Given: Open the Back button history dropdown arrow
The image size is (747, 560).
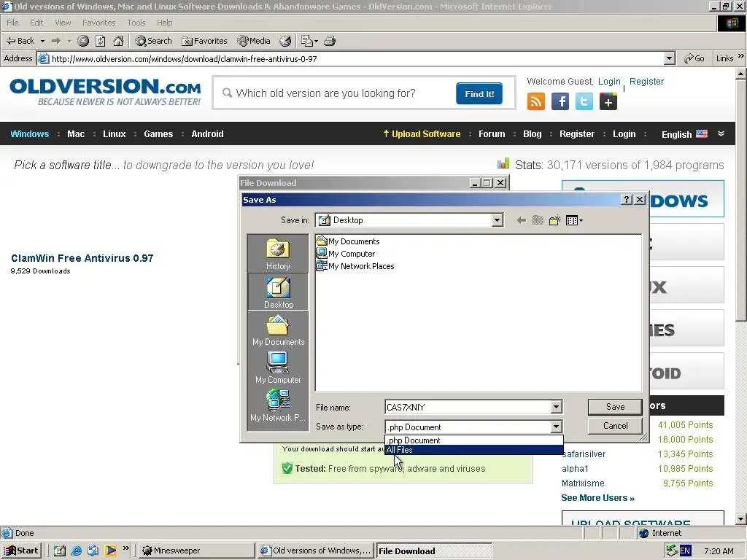Looking at the screenshot, I should [42, 41].
